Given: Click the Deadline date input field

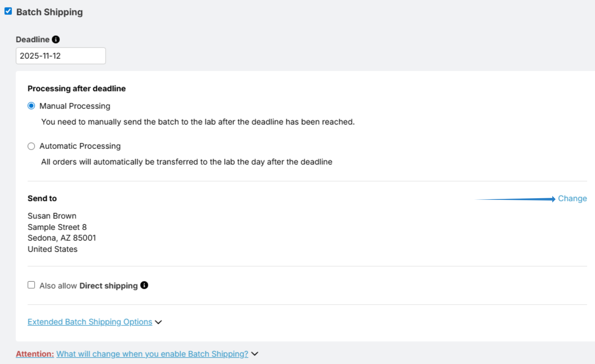Looking at the screenshot, I should point(61,56).
